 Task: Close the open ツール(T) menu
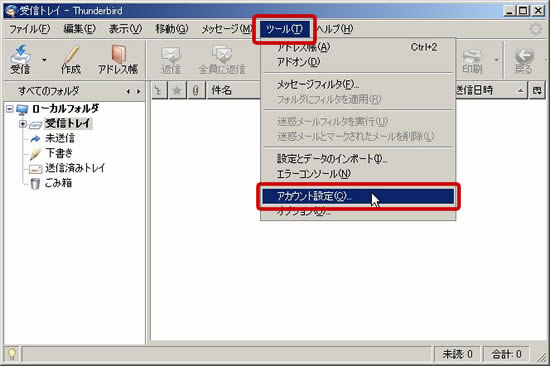coord(284,29)
